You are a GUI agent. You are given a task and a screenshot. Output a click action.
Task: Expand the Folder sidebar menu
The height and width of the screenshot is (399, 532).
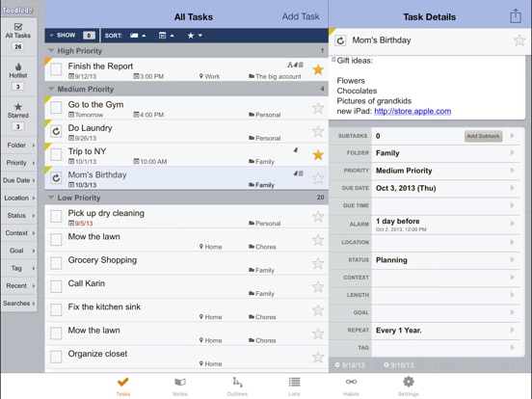pos(19,146)
